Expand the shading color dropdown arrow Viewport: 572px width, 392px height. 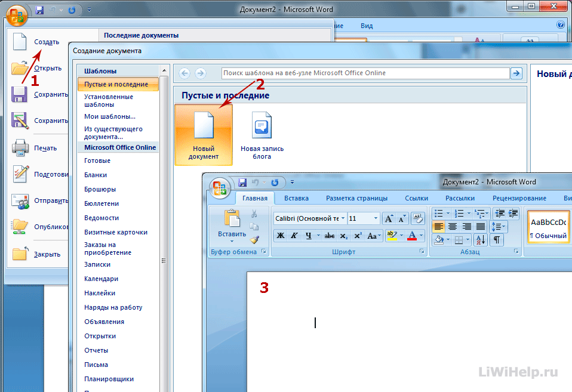tap(448, 240)
